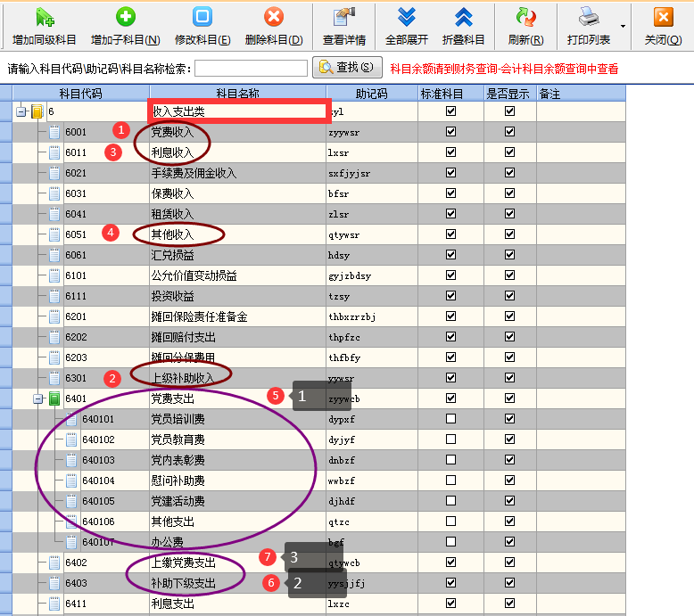Select the 汇兑损益 account name
The width and height of the screenshot is (694, 616).
[173, 255]
